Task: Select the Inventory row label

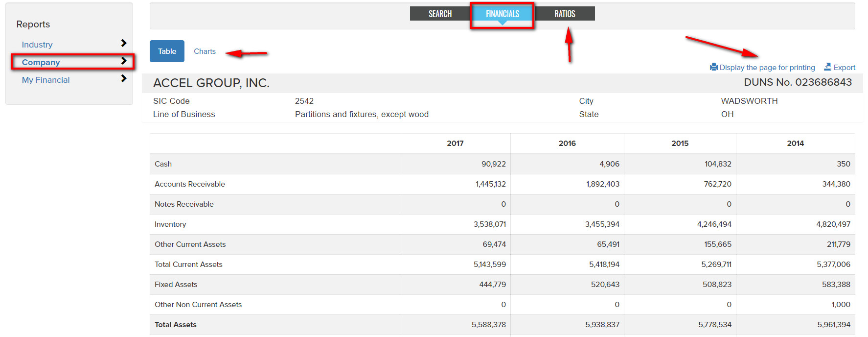Action: pyautogui.click(x=170, y=224)
